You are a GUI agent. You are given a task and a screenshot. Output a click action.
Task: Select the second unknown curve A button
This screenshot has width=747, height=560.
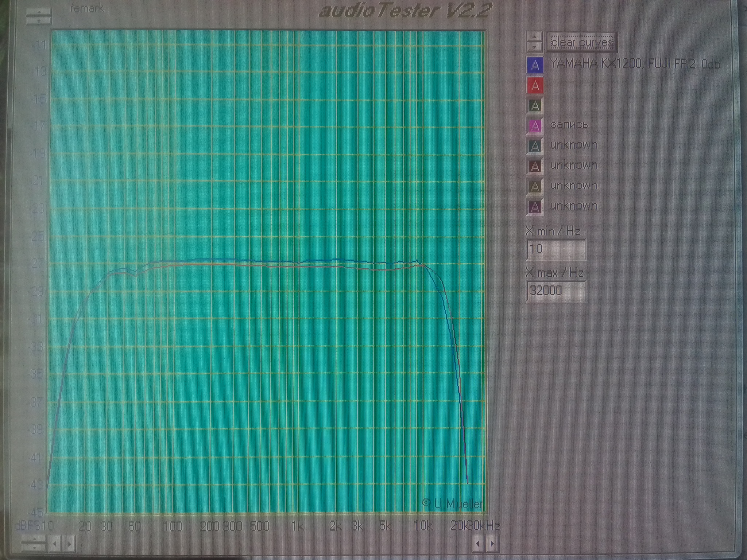point(535,166)
